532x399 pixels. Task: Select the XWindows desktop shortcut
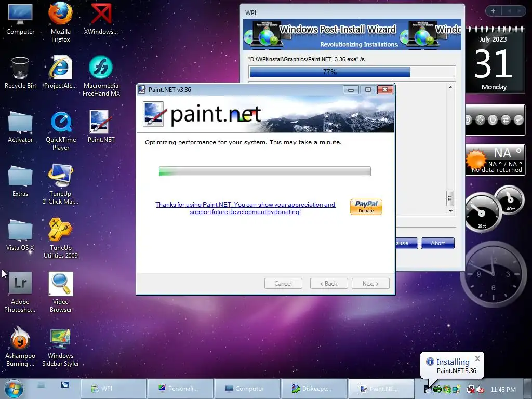(101, 19)
